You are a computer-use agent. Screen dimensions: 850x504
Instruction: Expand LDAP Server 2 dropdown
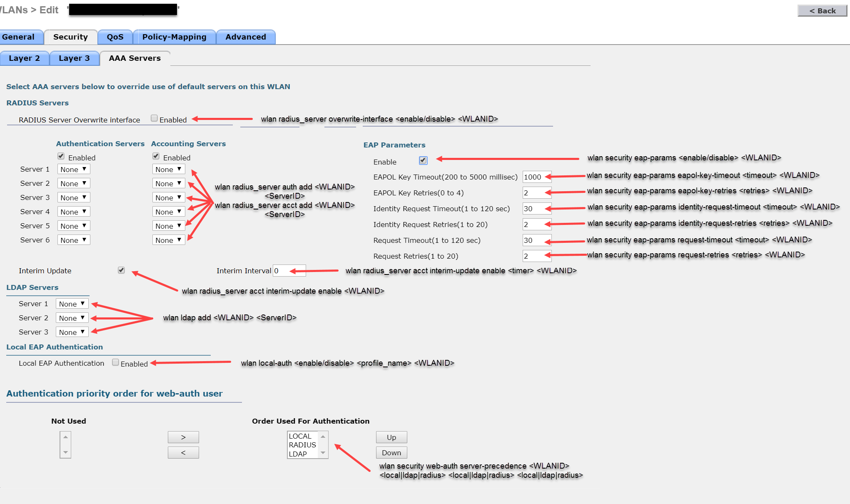[x=72, y=318]
